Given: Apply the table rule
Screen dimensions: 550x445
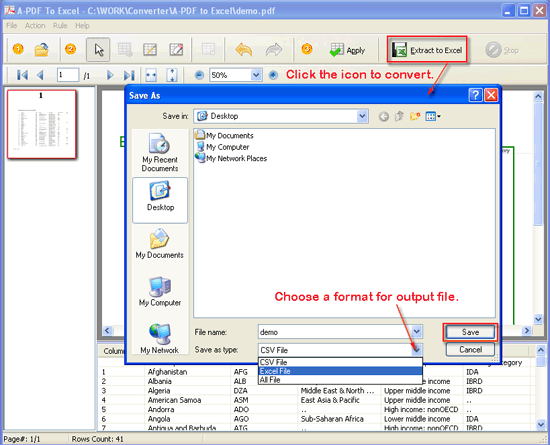Looking at the screenshot, I should pos(347,50).
